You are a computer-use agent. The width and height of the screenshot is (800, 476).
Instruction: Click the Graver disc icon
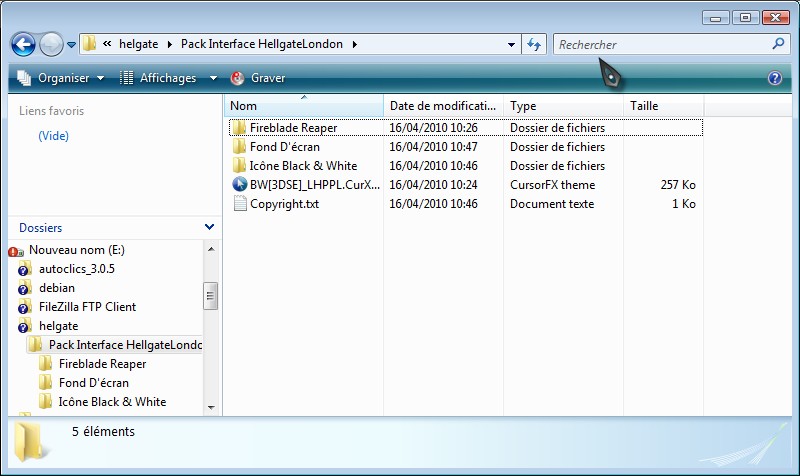click(x=237, y=78)
